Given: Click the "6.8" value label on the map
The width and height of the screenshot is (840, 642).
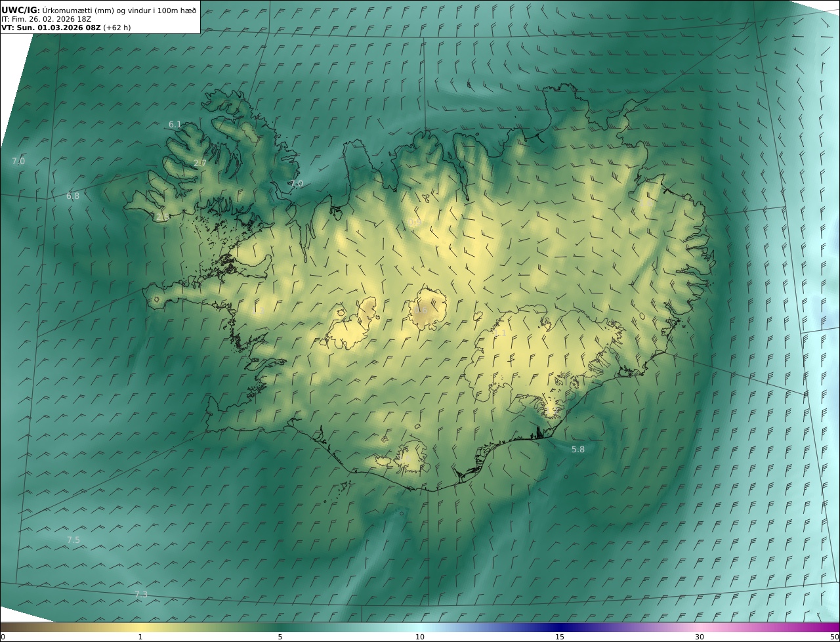Looking at the screenshot, I should pyautogui.click(x=73, y=196).
